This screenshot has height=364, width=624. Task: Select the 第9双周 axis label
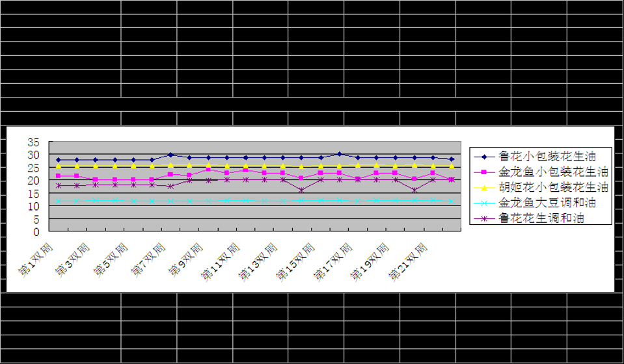coord(185,259)
